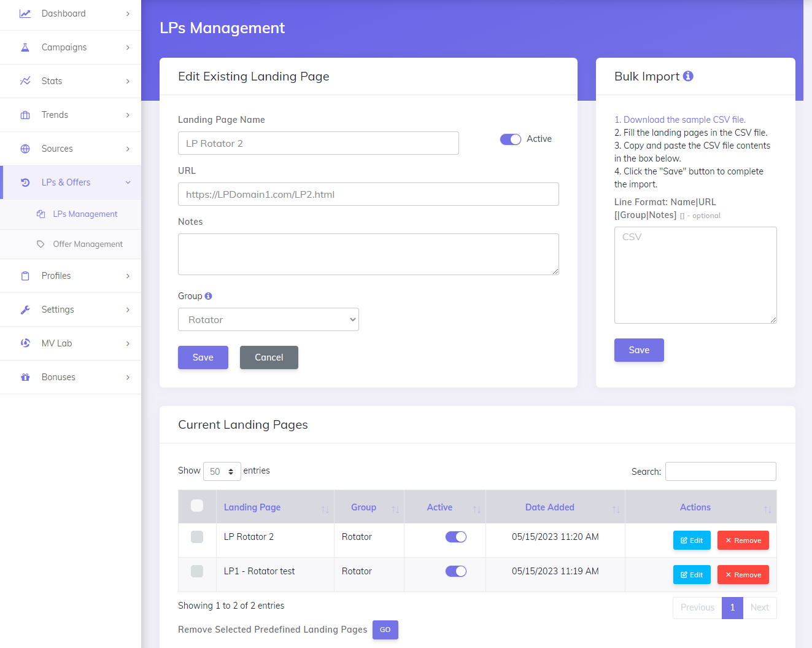812x648 pixels.
Task: Disable the Active toggle in the edit form
Action: click(510, 139)
